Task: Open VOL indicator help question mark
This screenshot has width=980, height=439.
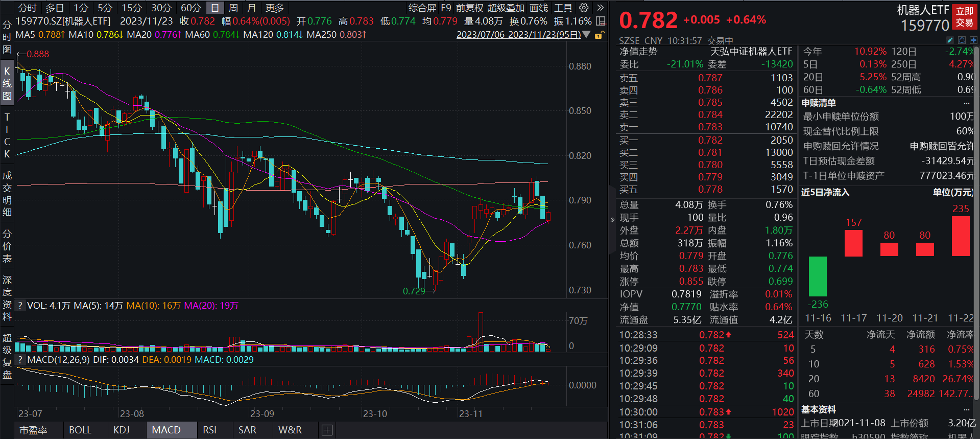Action: [x=20, y=306]
